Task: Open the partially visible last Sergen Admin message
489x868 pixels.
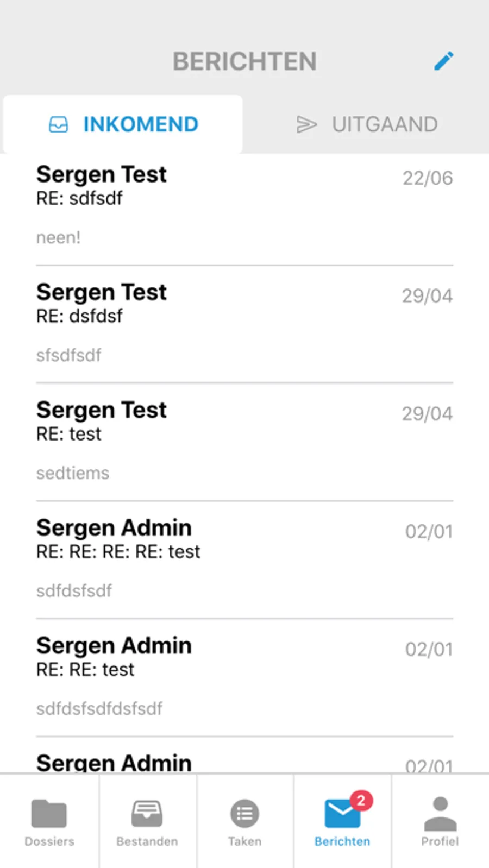Action: pos(244,756)
